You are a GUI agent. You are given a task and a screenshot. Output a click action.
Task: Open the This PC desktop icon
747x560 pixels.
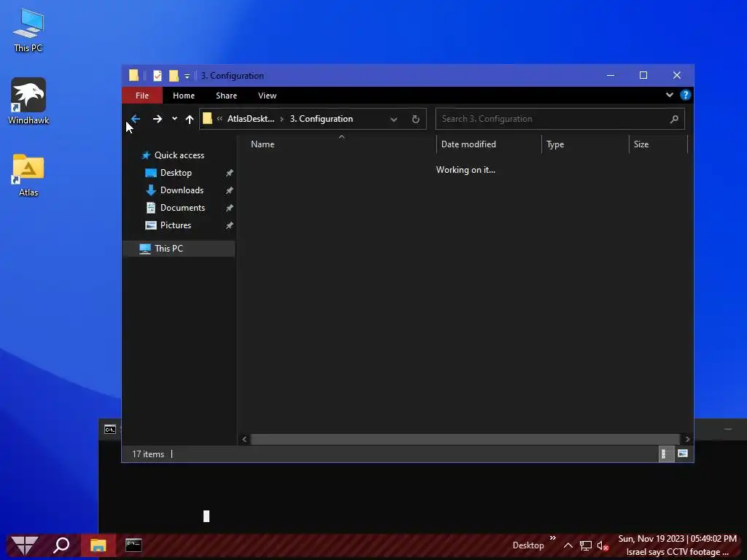28,30
